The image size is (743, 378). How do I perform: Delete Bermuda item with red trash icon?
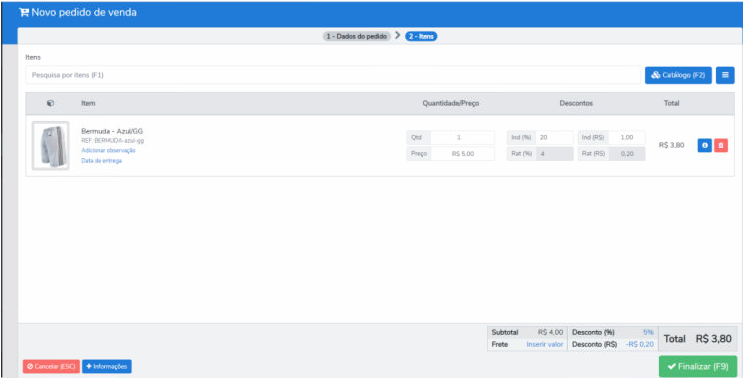coord(721,145)
